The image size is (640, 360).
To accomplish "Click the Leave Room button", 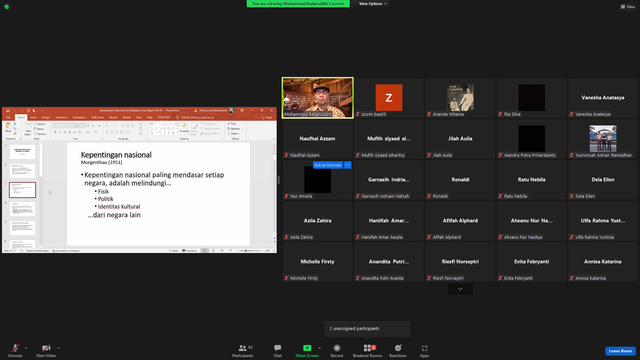I will 620,351.
